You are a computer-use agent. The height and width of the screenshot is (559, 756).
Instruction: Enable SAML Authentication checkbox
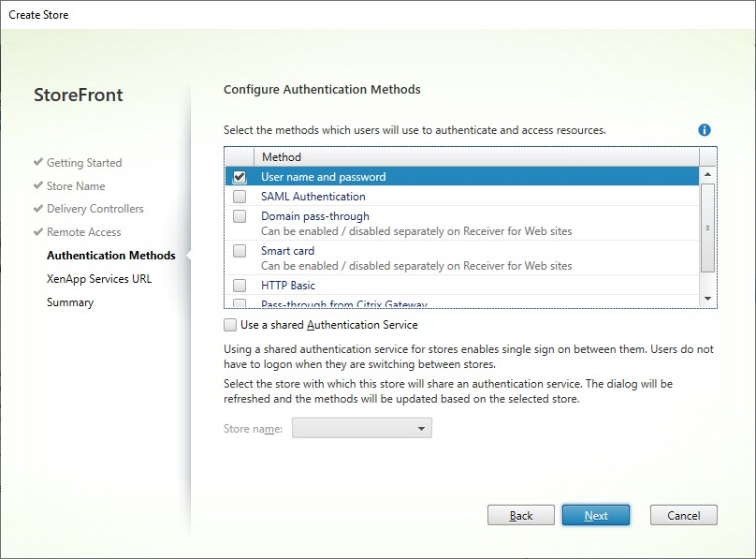(240, 197)
